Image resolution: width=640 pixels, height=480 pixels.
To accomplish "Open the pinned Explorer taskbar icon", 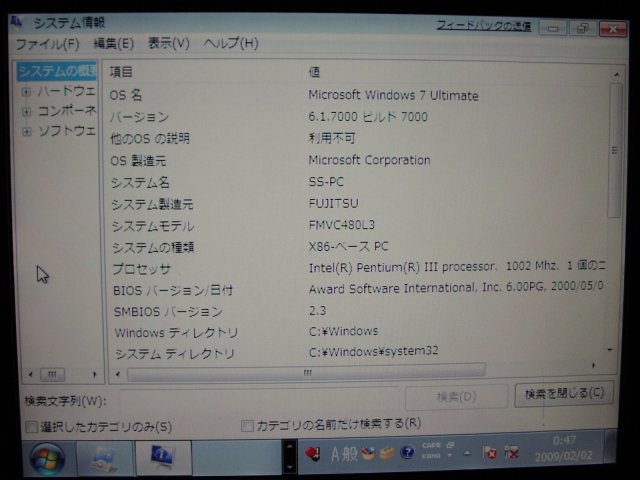I will tap(102, 458).
